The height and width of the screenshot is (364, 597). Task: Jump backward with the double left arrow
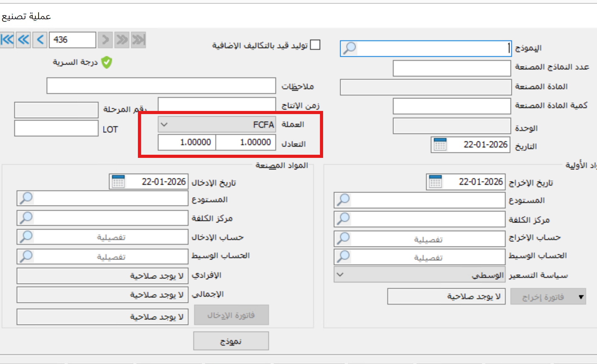(24, 40)
